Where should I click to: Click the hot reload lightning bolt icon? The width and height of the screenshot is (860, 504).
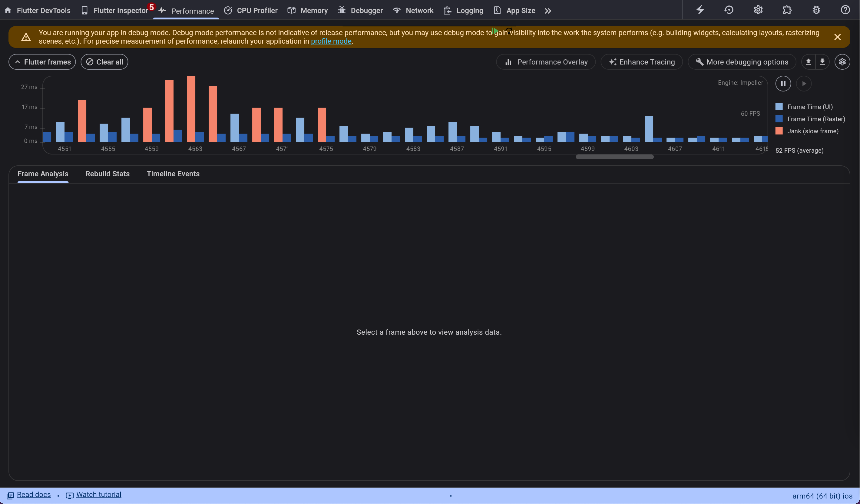tap(700, 10)
